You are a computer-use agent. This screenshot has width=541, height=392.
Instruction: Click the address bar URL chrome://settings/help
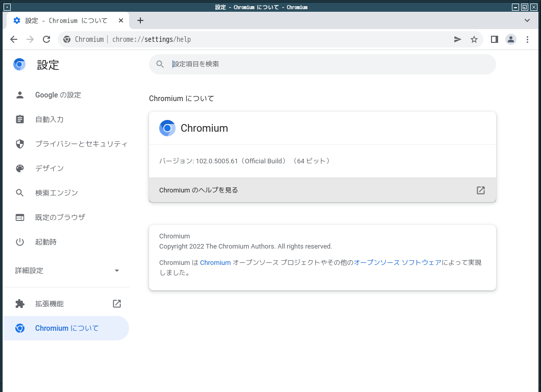(x=152, y=39)
